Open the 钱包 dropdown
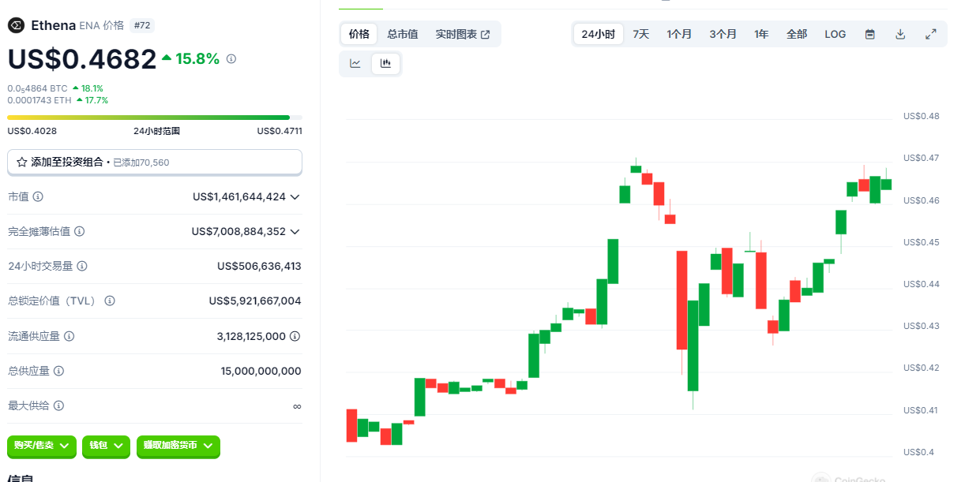 click(106, 446)
